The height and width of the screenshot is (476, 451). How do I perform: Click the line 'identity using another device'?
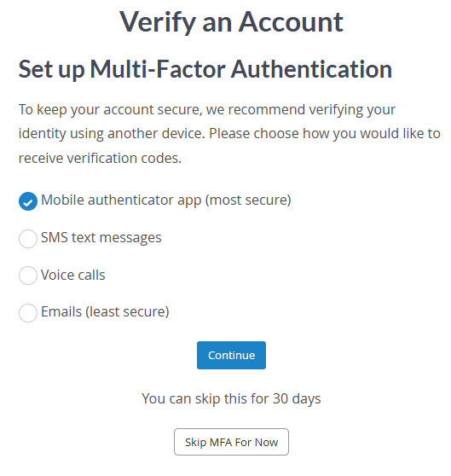pos(229,134)
